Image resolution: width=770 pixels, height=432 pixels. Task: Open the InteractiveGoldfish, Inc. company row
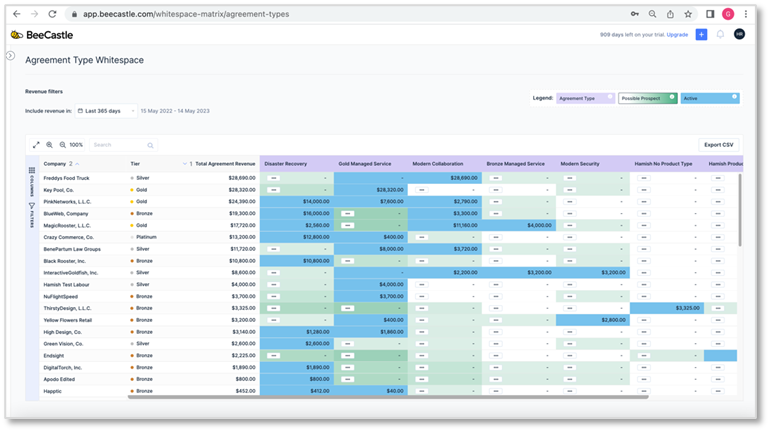coord(71,273)
